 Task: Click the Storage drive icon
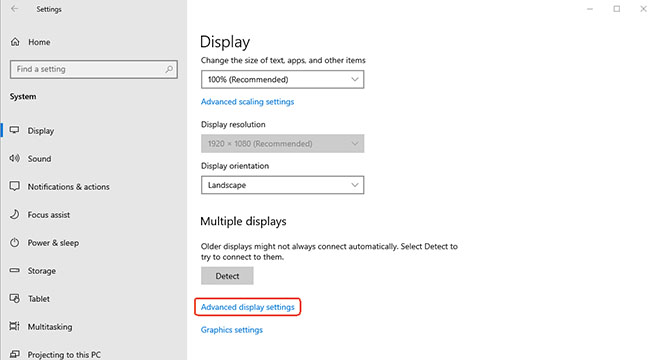point(15,270)
